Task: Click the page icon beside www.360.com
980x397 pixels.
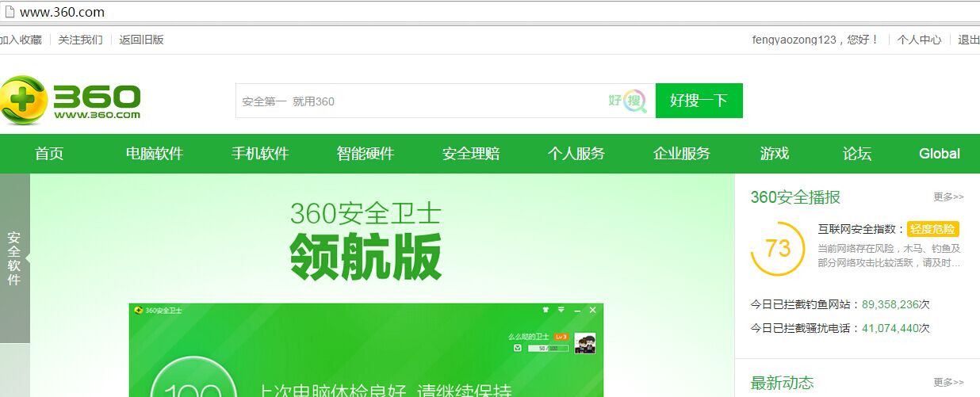Action: [9, 12]
